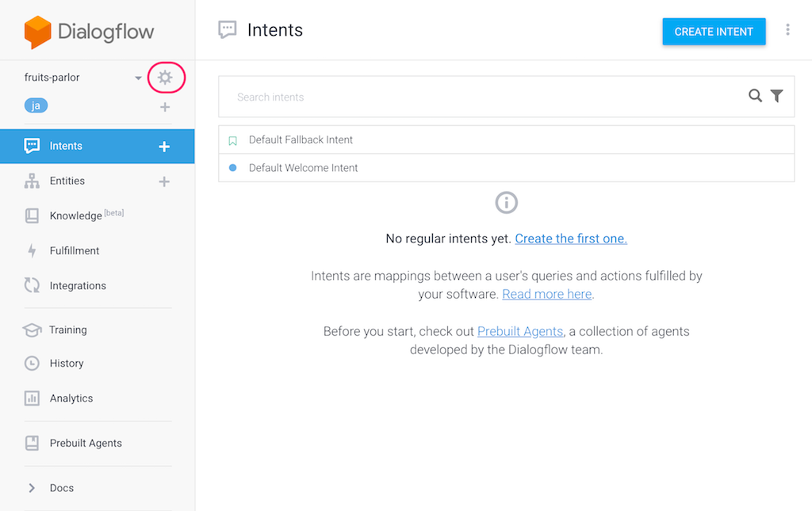Add a language with plus icon
812x511 pixels.
pos(165,107)
